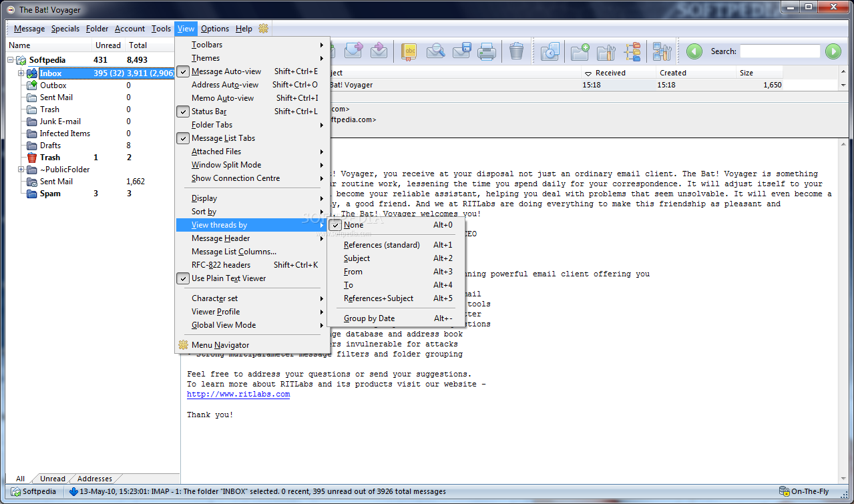The width and height of the screenshot is (854, 504).
Task: Switch to the Unread tab
Action: pyautogui.click(x=53, y=479)
